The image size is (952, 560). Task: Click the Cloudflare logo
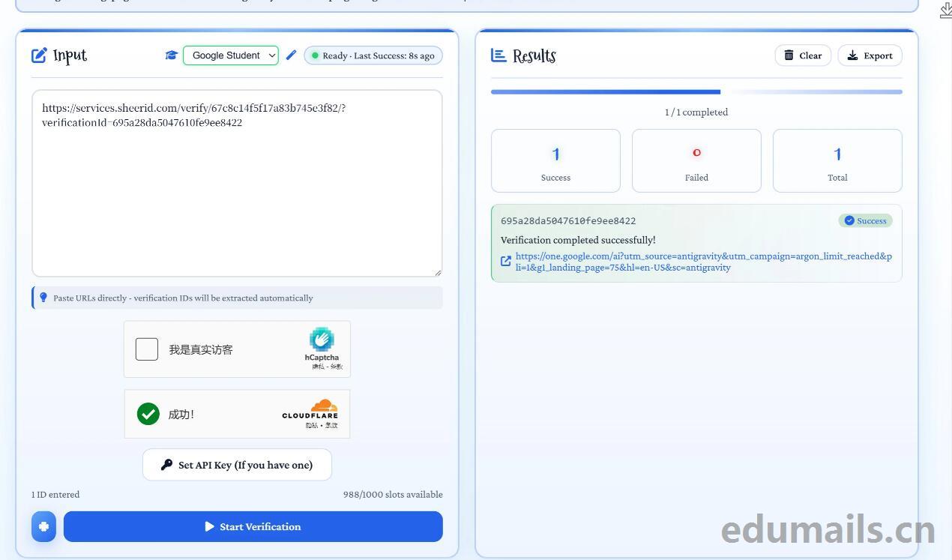click(310, 410)
